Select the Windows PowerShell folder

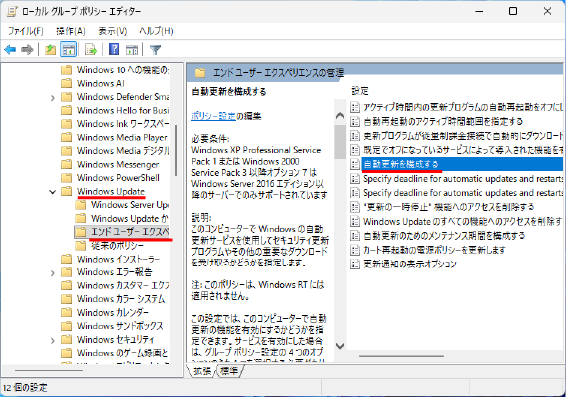pyautogui.click(x=118, y=178)
